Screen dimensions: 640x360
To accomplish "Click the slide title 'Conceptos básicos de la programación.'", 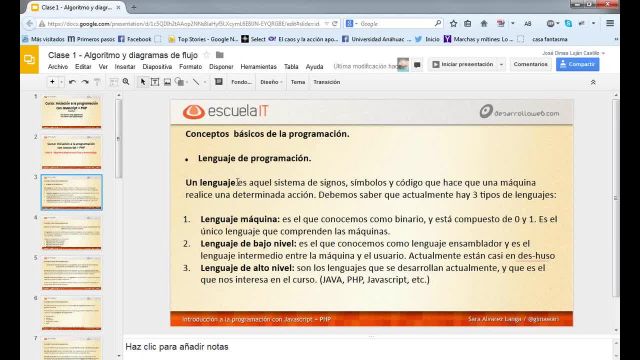I will pyautogui.click(x=267, y=134).
